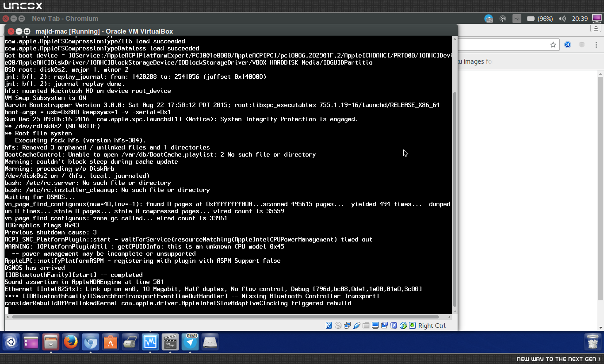
Task: Click the '** Root file system' console line
Action: (x=38, y=133)
